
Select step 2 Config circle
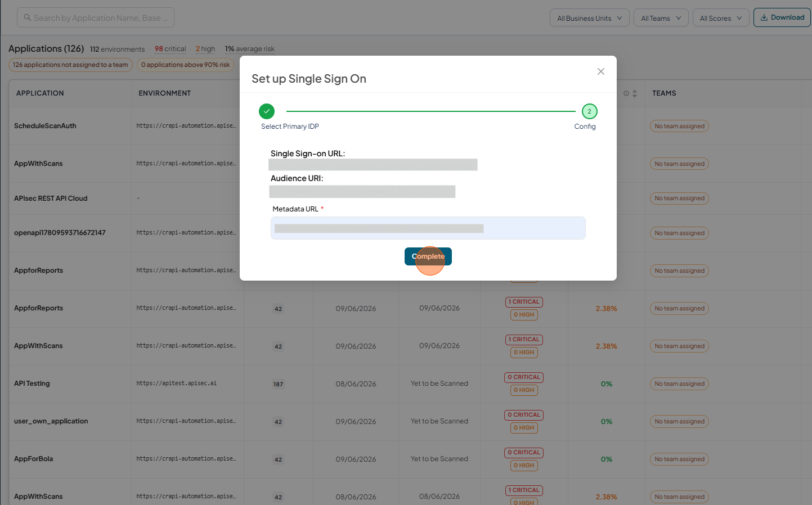(590, 111)
